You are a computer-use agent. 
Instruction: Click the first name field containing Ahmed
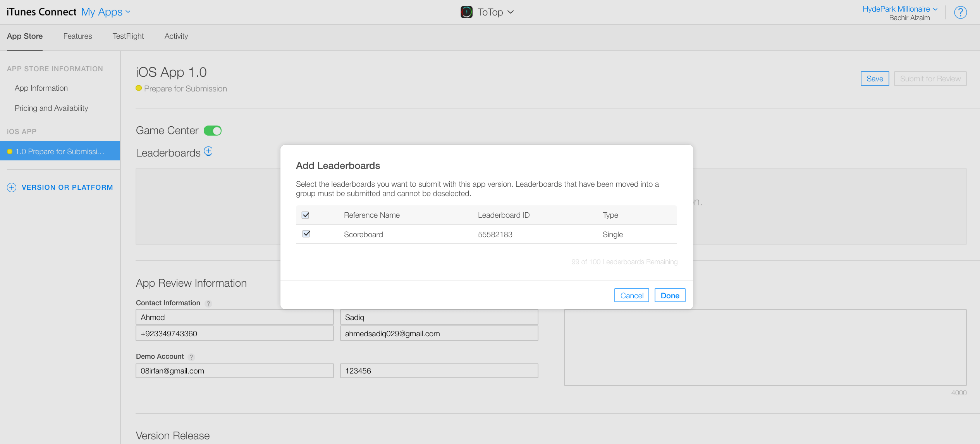234,317
